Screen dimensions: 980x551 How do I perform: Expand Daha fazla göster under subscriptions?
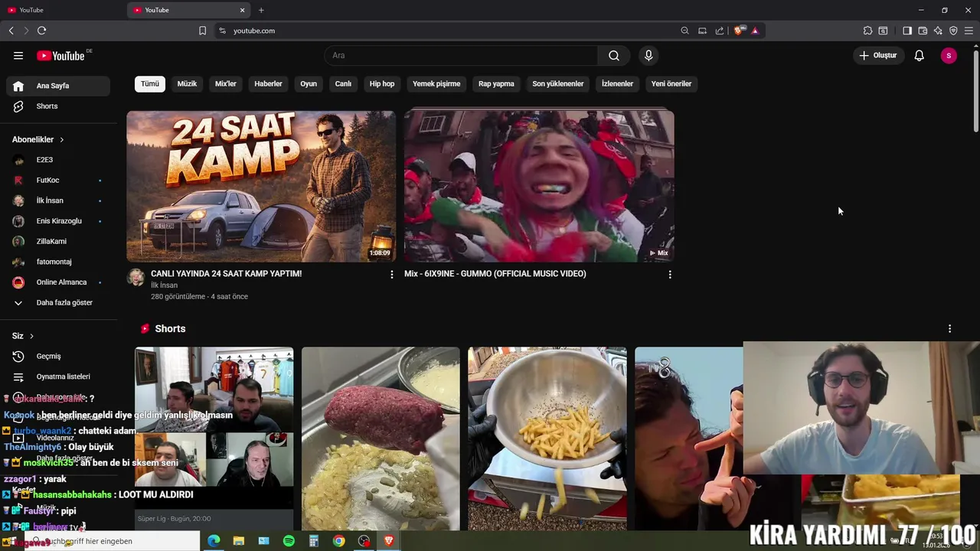(x=58, y=302)
